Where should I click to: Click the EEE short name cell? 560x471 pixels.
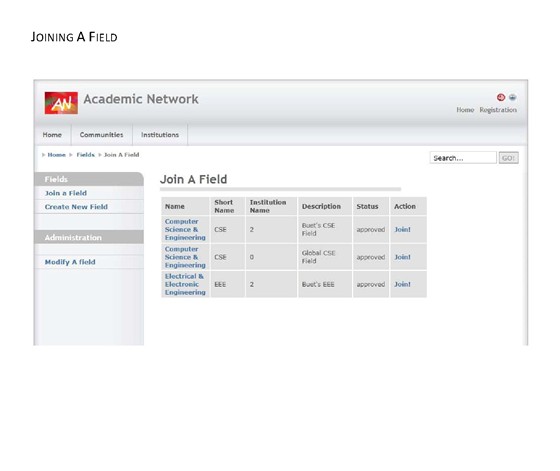pyautogui.click(x=228, y=284)
